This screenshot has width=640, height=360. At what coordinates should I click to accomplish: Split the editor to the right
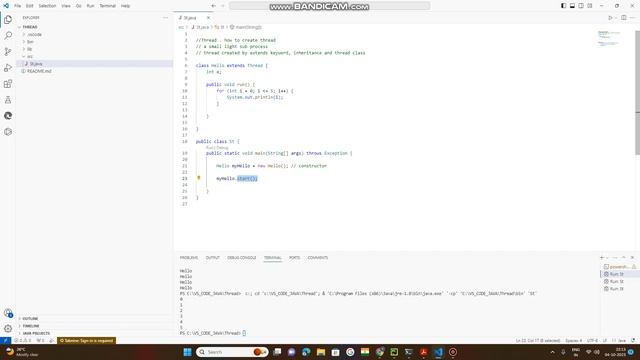pos(624,18)
